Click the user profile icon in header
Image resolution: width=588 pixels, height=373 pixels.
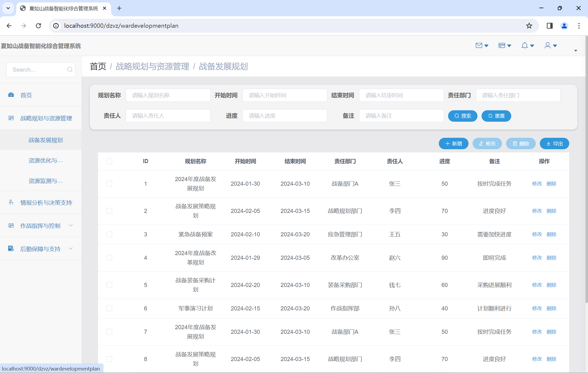[x=547, y=45]
